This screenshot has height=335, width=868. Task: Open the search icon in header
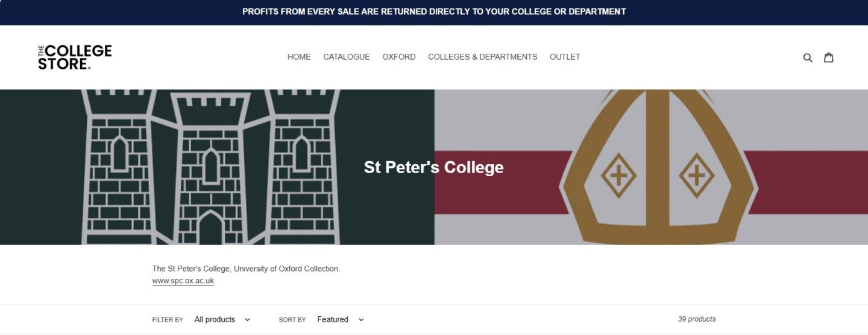tap(808, 57)
